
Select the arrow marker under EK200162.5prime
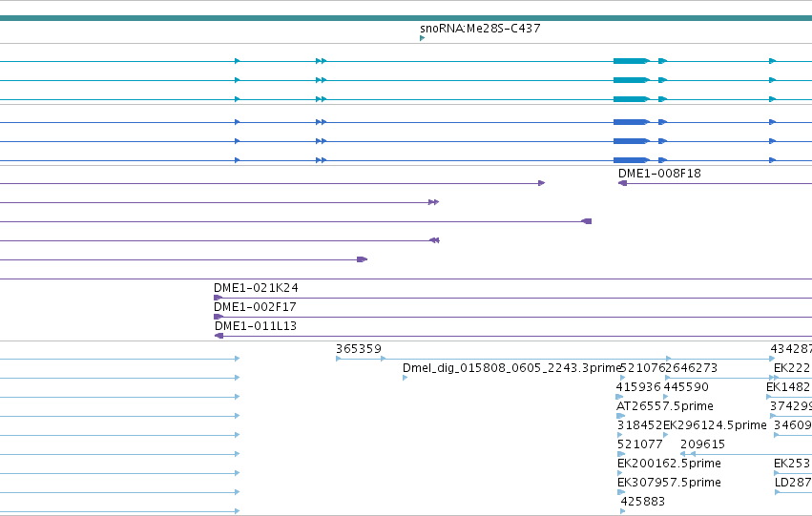pyautogui.click(x=620, y=474)
